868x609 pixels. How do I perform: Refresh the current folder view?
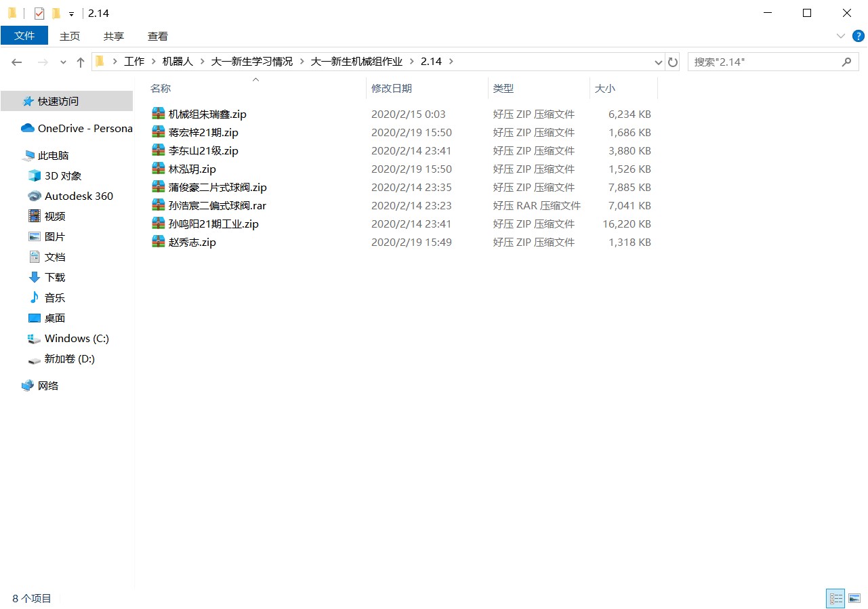click(x=672, y=62)
